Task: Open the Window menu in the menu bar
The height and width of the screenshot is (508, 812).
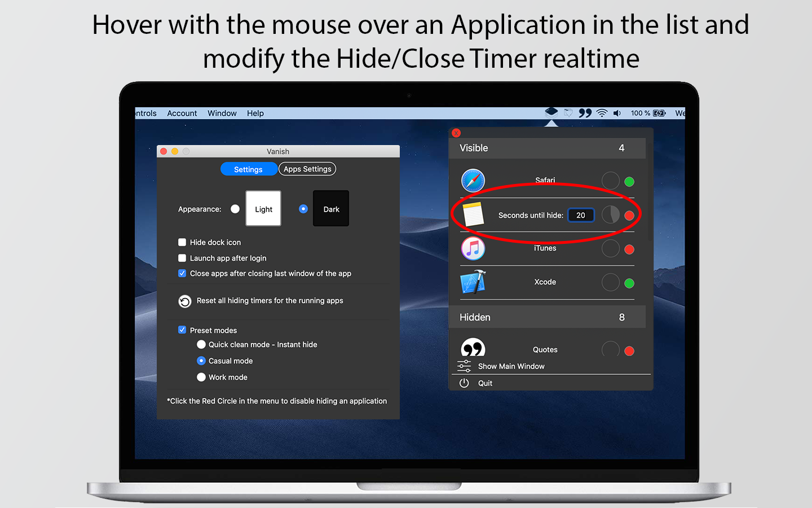Action: [222, 113]
